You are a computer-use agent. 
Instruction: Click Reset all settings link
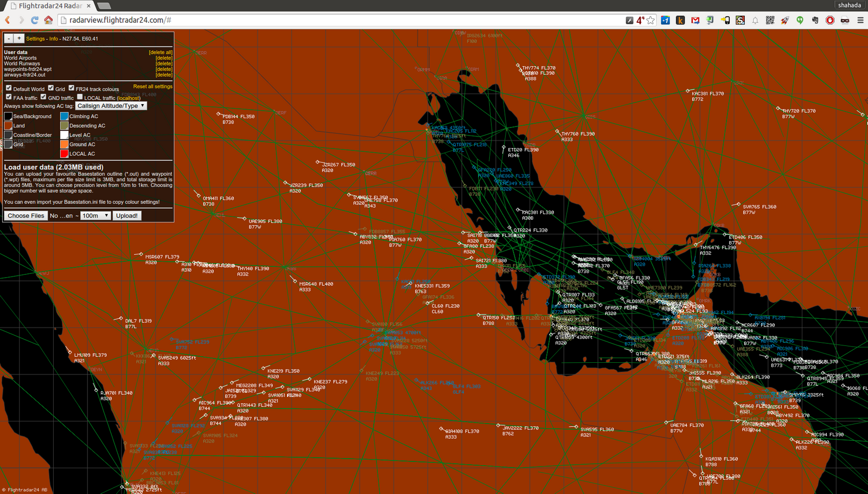point(153,87)
